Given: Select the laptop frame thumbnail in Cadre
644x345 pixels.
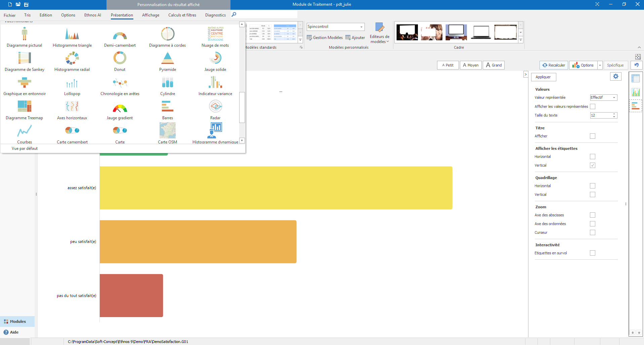Looking at the screenshot, I should click(x=481, y=32).
